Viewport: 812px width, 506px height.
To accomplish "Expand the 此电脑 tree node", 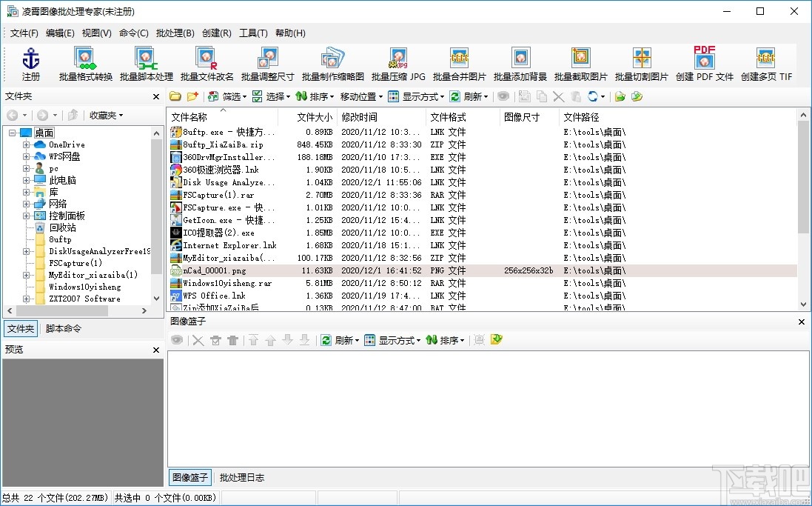I will (x=26, y=181).
